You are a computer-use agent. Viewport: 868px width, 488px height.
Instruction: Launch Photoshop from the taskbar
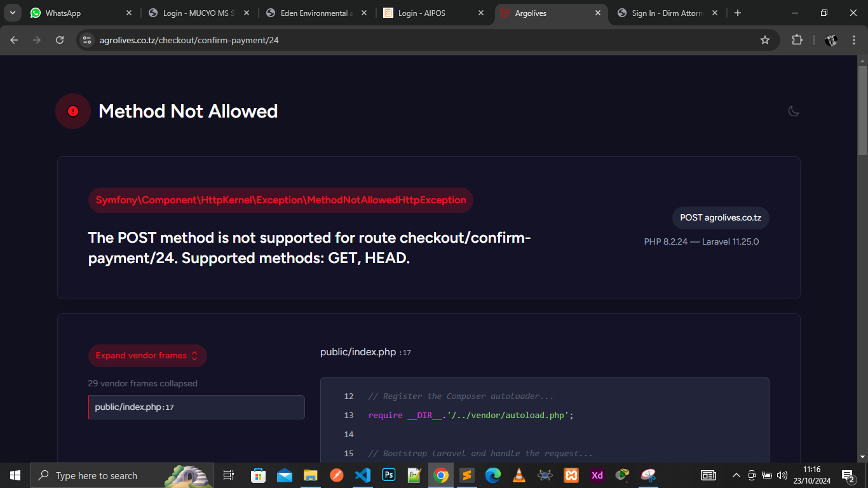tap(389, 475)
